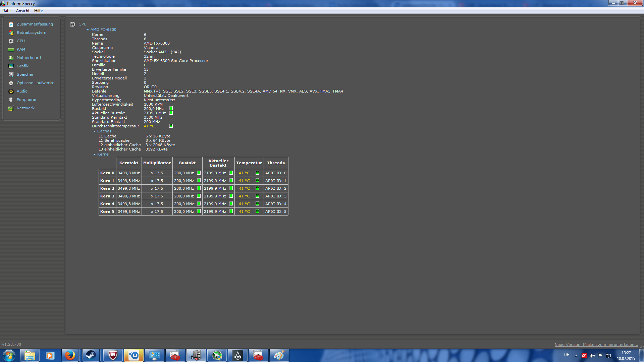This screenshot has width=644, height=362.
Task: Click the green Aktueller Bustakt indicator for Kern 5
Action: (x=231, y=212)
